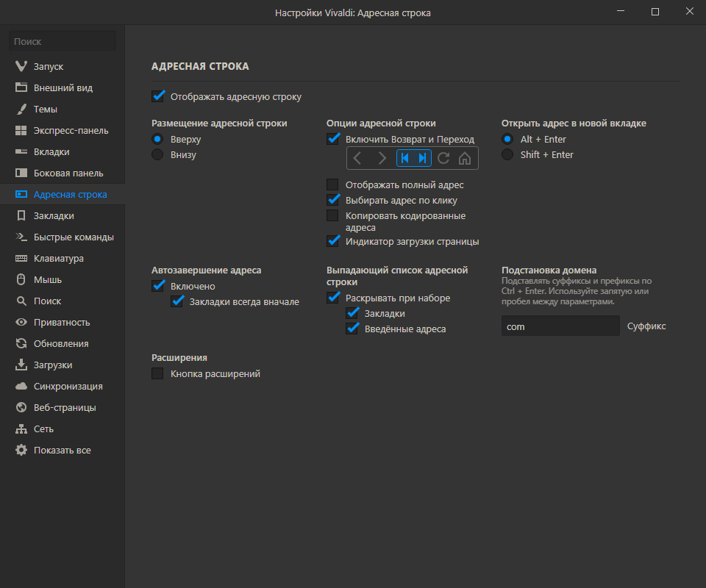Open Загрузки settings section
This screenshot has height=588, width=706.
(53, 365)
